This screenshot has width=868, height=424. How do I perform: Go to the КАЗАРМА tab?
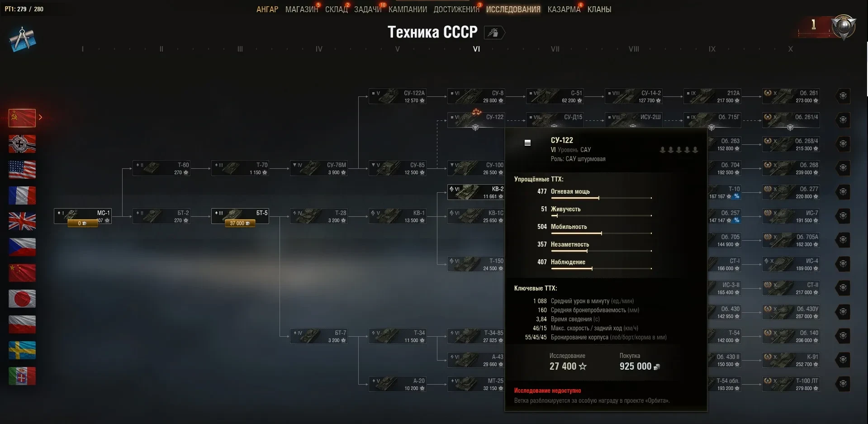click(564, 10)
